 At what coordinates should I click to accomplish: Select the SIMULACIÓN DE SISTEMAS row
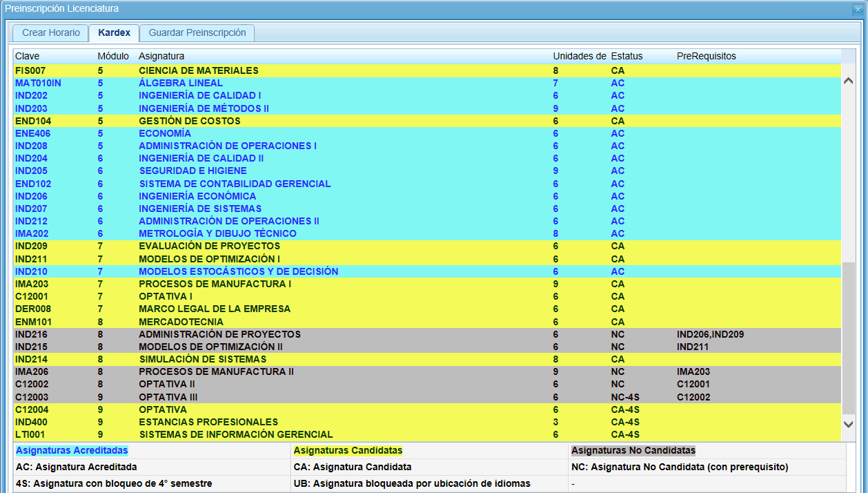point(276,359)
